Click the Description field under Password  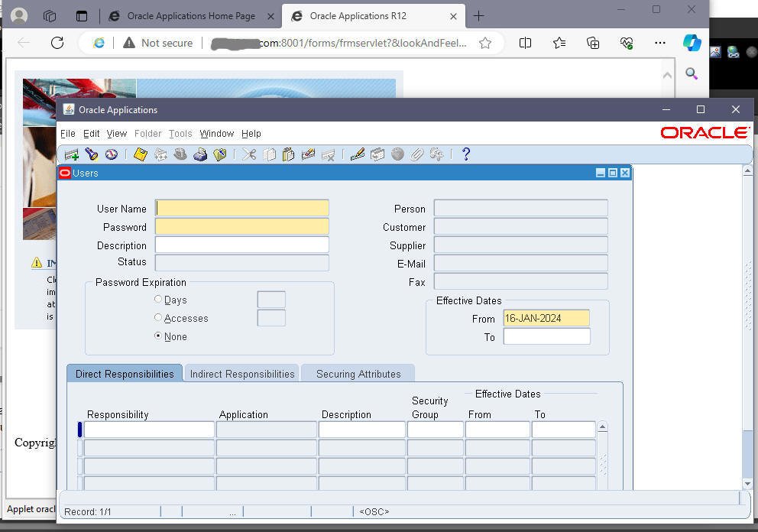coord(242,245)
